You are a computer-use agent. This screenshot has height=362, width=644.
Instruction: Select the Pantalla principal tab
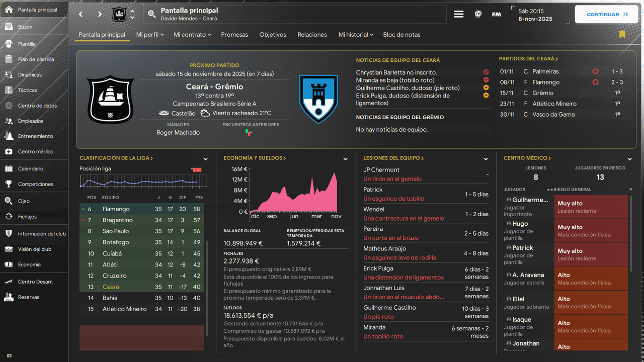click(102, 35)
